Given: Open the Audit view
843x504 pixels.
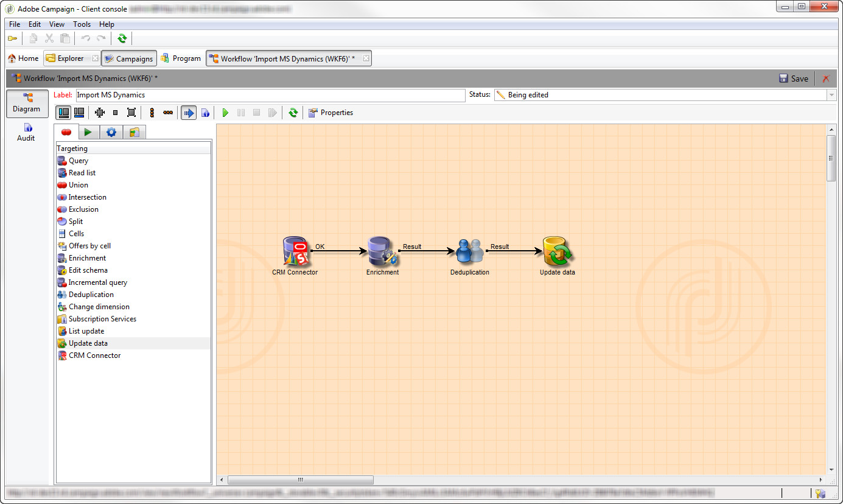Looking at the screenshot, I should [26, 132].
